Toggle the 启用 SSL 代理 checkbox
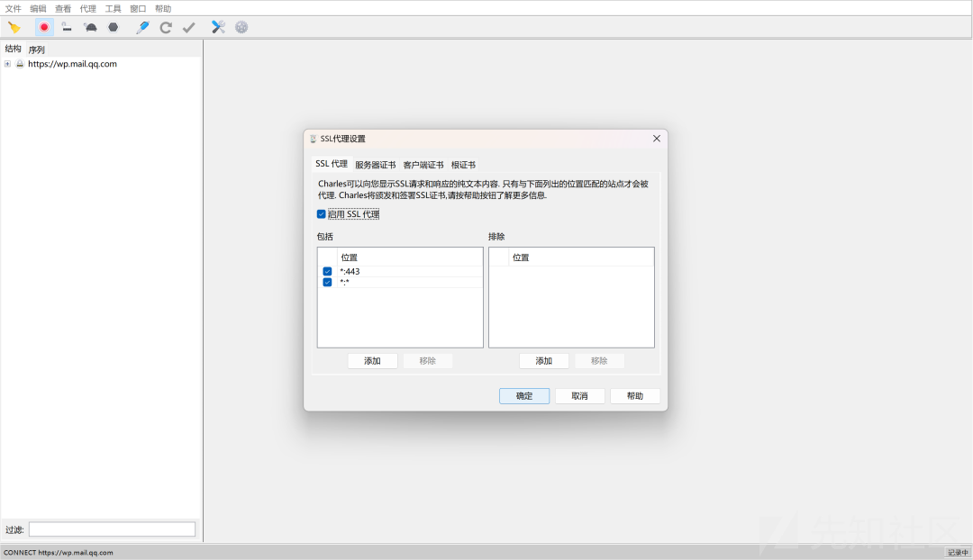Screen dimensions: 973x560 click(x=321, y=214)
